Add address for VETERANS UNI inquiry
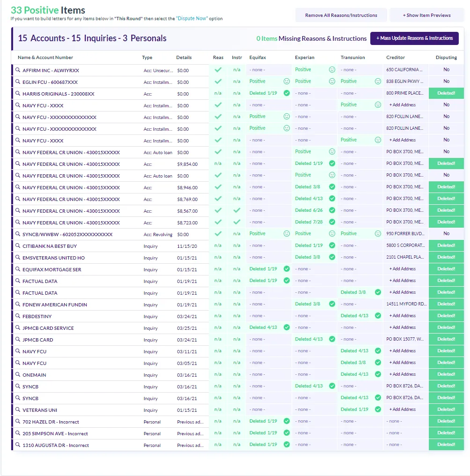This screenshot has width=470, height=476. tap(403, 409)
